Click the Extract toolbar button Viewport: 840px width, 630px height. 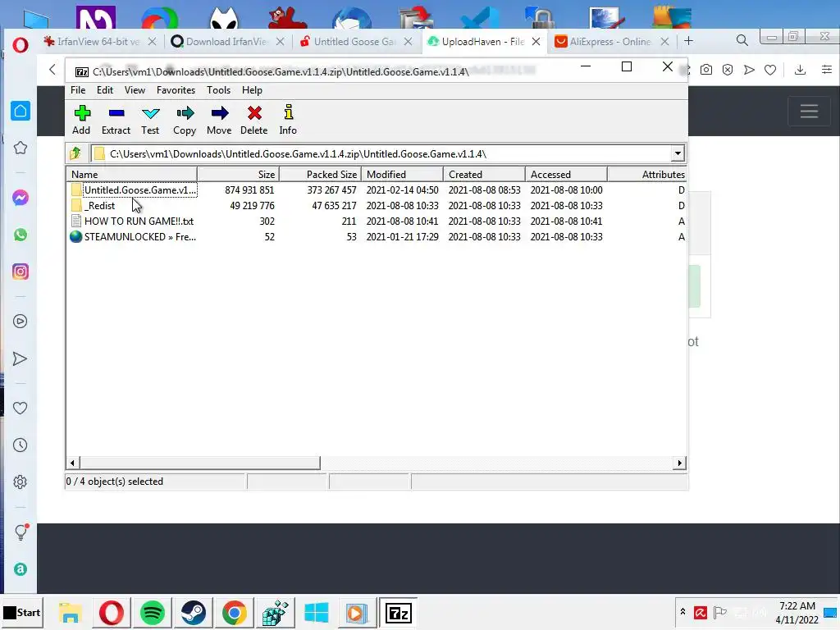[x=116, y=120]
